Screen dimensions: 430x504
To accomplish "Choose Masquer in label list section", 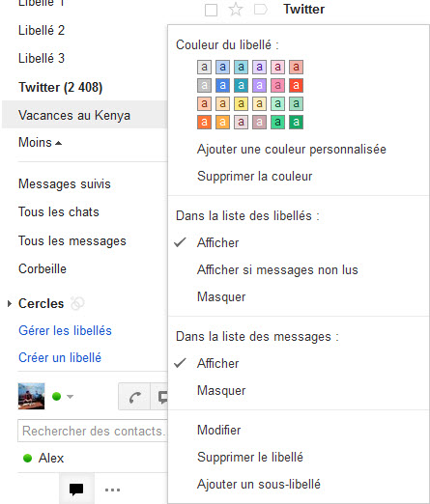I will click(221, 296).
